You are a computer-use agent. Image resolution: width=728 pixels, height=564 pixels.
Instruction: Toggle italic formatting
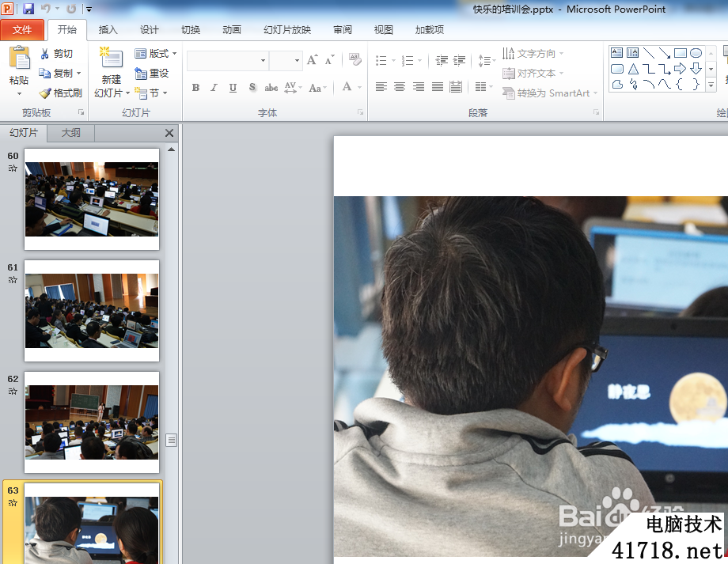[x=214, y=87]
